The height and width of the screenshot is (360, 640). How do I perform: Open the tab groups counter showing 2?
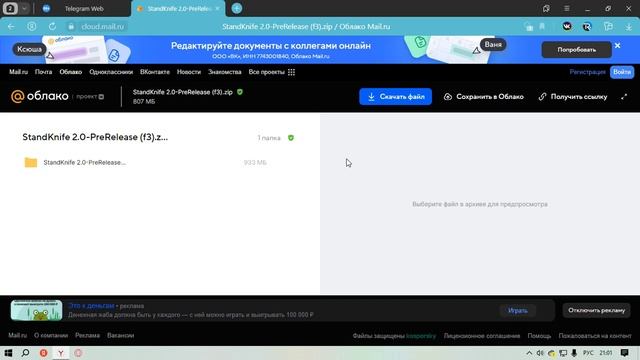click(10, 8)
